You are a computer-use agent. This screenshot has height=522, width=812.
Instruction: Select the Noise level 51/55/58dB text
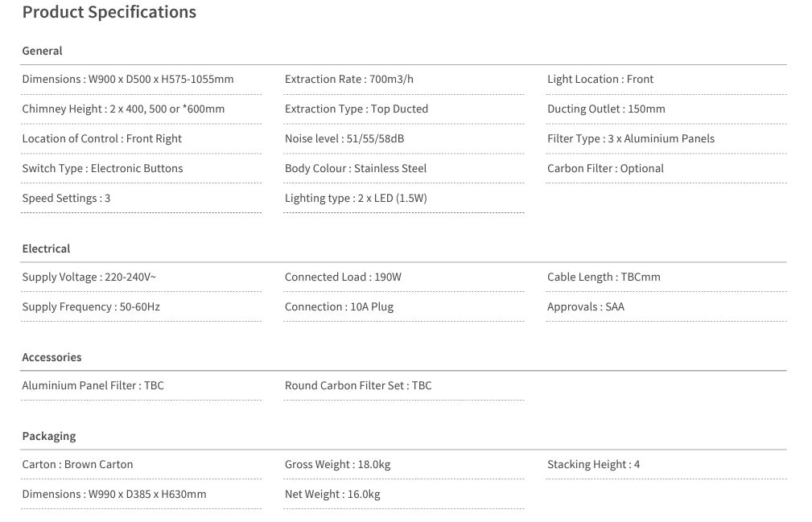[x=344, y=138]
